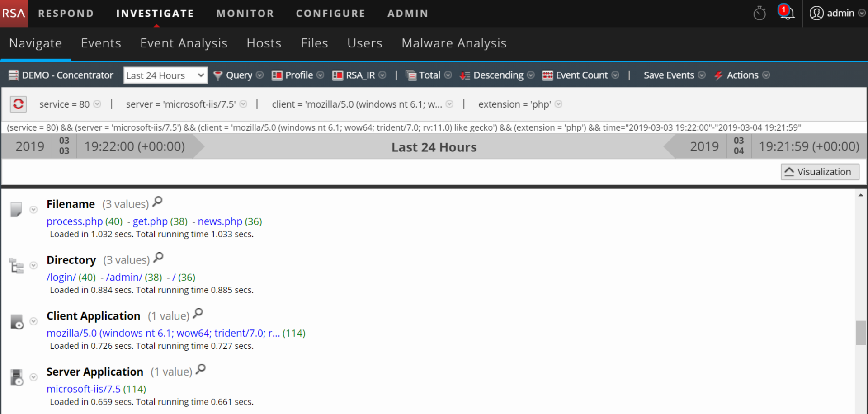The width and height of the screenshot is (868, 414).
Task: Click the Client Application icon
Action: tap(17, 321)
